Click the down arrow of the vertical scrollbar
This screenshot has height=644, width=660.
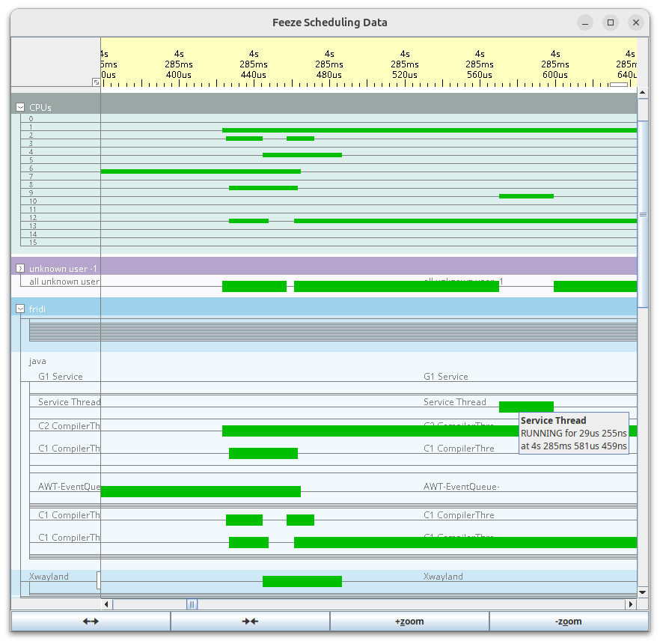tap(642, 592)
